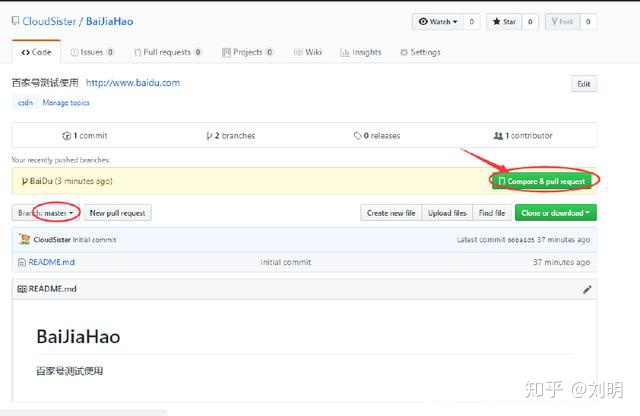
Task: Click the New pull request button
Action: click(x=118, y=213)
